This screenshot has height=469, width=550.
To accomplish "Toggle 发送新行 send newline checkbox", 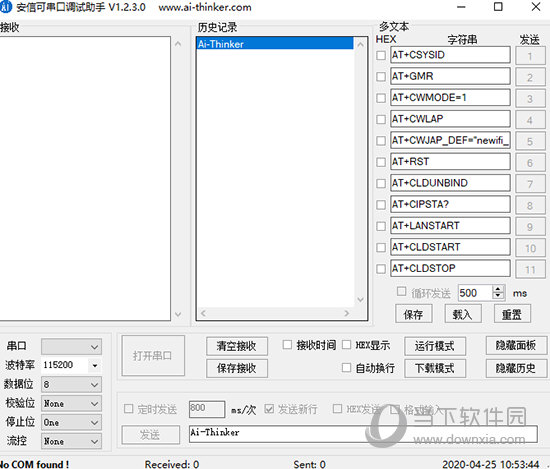I will coord(269,409).
